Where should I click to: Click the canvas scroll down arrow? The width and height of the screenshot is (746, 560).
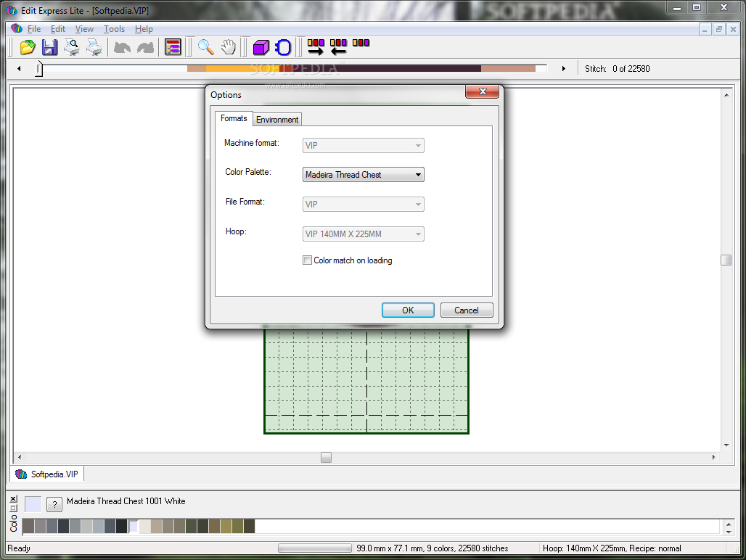pyautogui.click(x=726, y=445)
